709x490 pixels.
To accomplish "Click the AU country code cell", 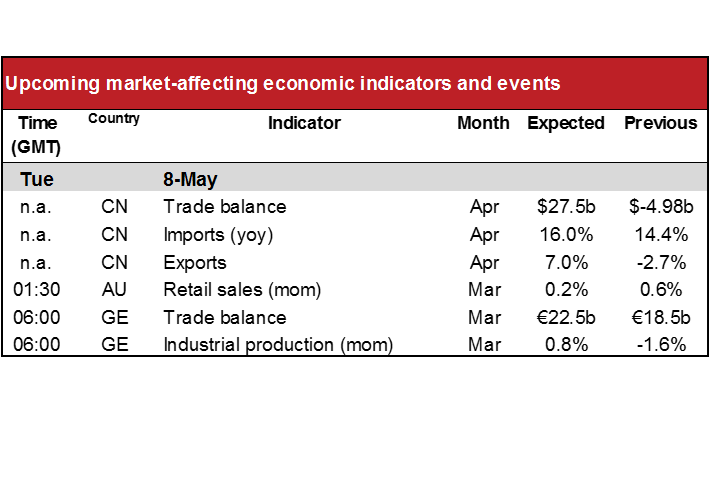I will point(114,290).
